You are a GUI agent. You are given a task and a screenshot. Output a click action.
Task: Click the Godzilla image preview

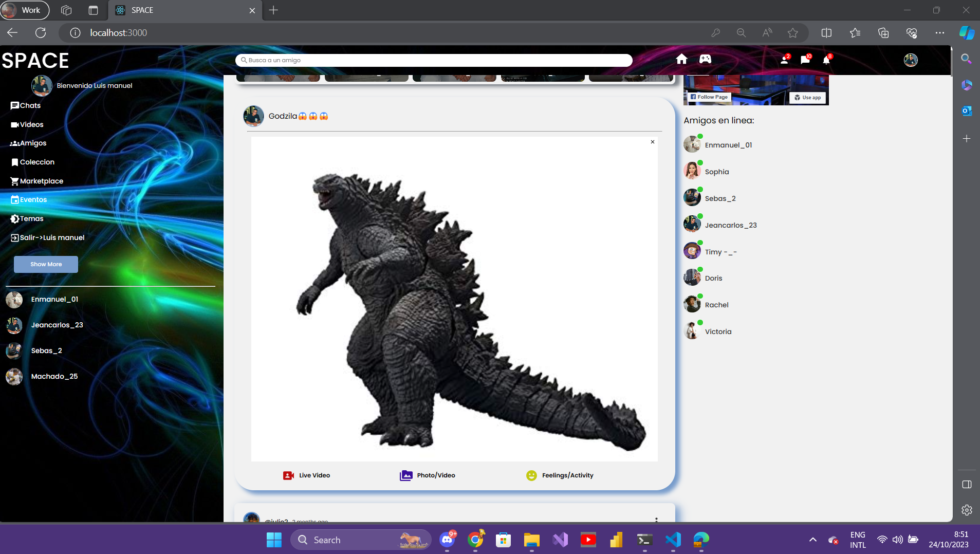click(454, 299)
